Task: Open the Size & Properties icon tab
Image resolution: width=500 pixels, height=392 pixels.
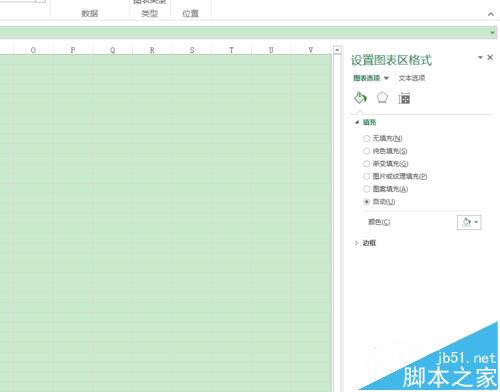Action: coord(404,98)
